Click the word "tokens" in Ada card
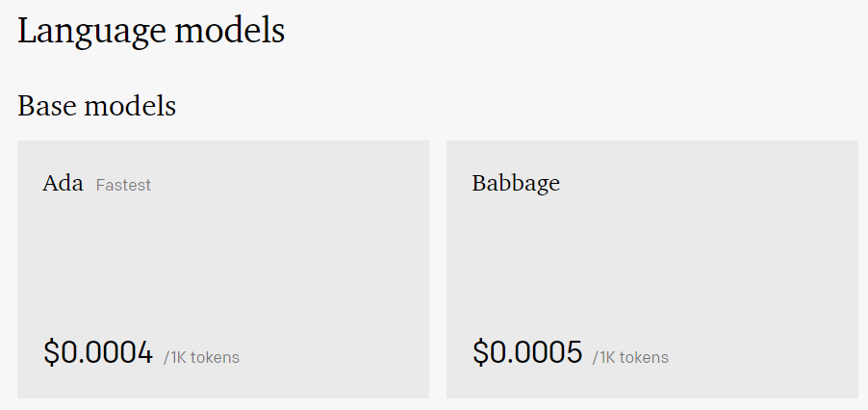 [215, 357]
